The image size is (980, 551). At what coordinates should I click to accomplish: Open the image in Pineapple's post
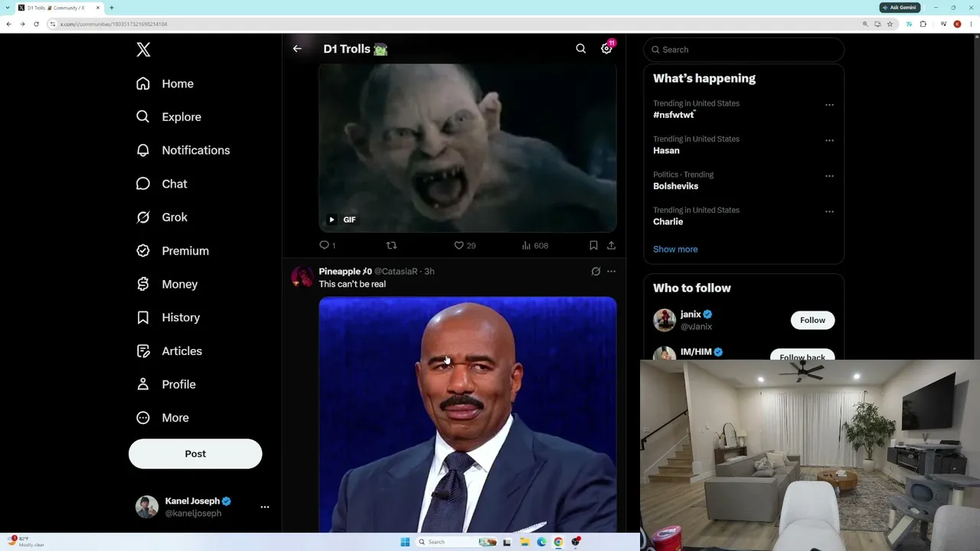[x=468, y=414]
